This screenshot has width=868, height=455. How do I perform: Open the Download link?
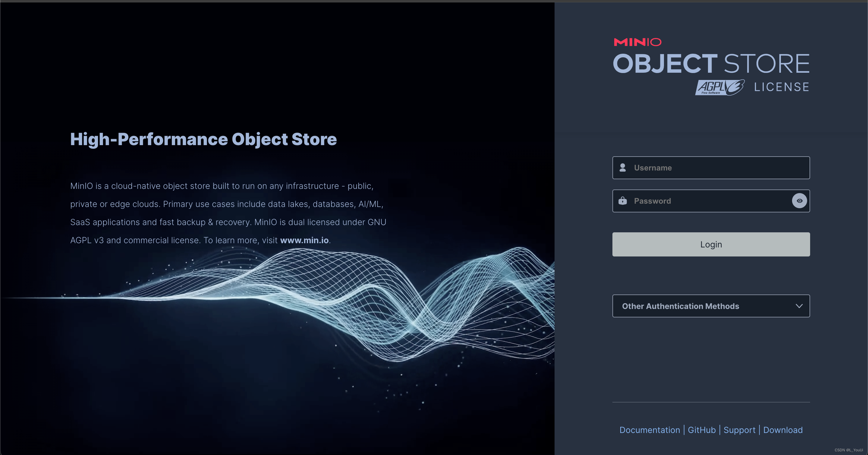(782, 430)
